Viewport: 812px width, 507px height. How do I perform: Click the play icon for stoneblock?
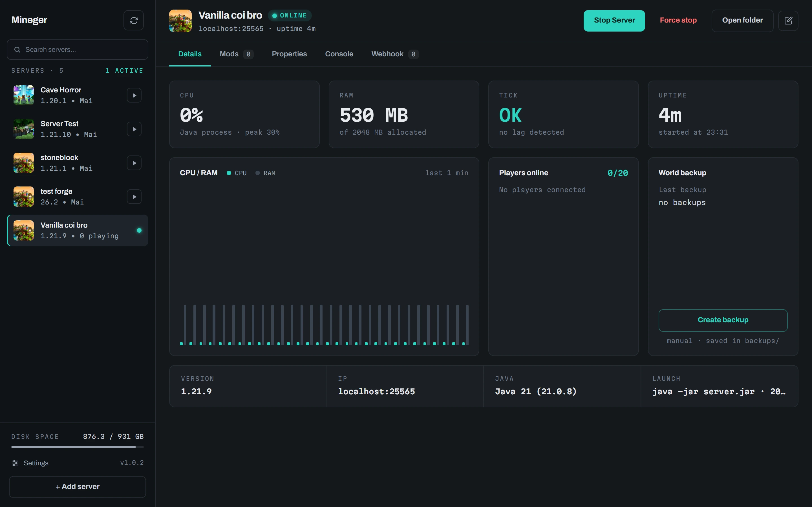[134, 163]
